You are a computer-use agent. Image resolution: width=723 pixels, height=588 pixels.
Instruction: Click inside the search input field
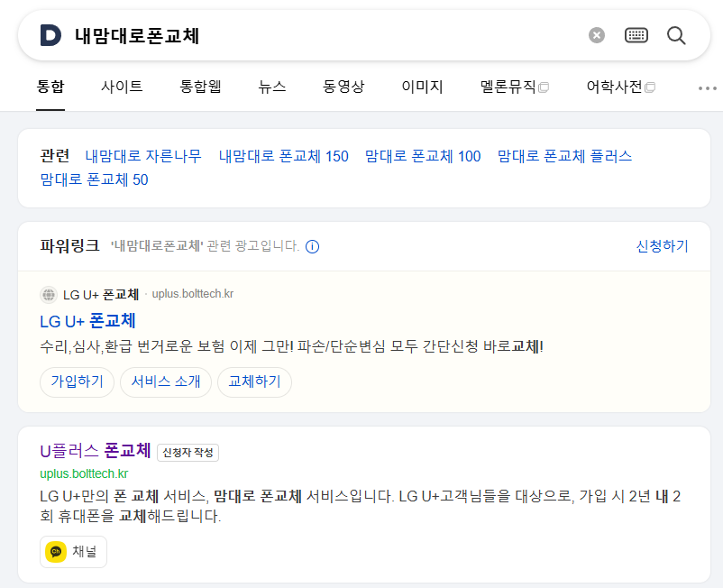click(270, 34)
